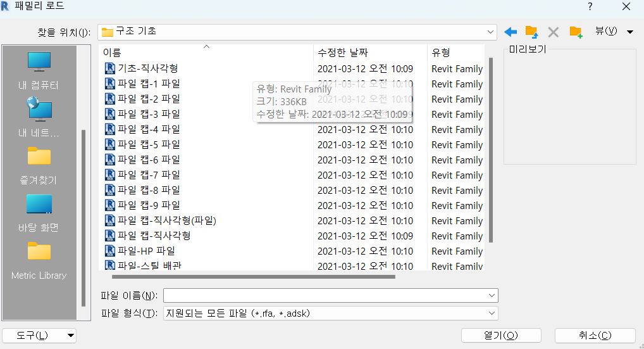The image size is (644, 349).
Task: Select the file icon of 파일 캡-4 파일
Action: tap(109, 129)
